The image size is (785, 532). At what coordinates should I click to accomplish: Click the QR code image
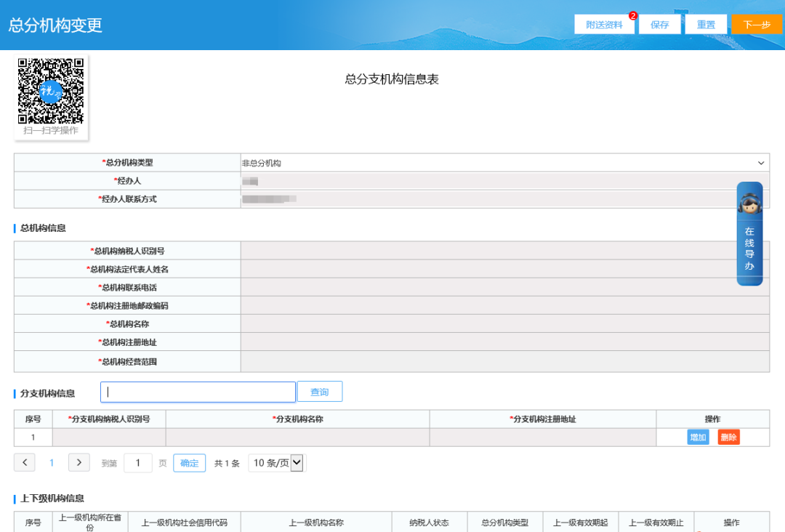tap(51, 91)
